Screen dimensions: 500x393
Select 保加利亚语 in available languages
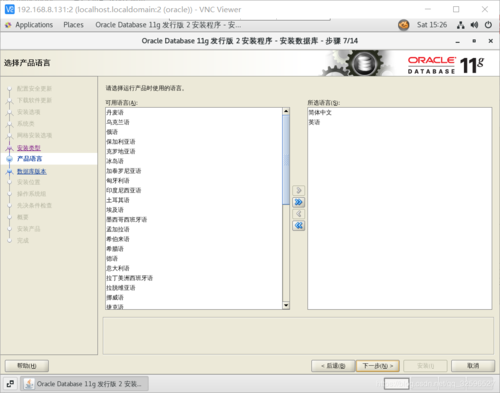pos(194,141)
